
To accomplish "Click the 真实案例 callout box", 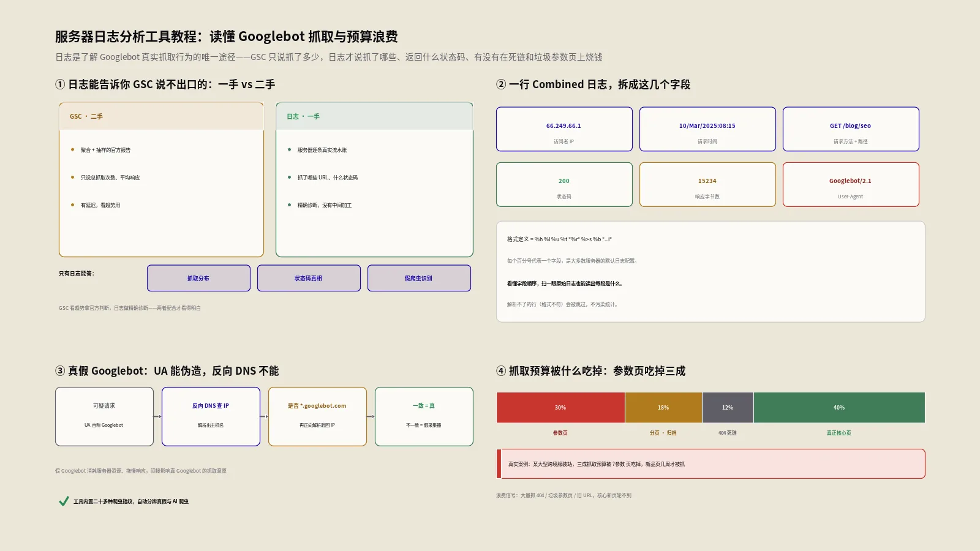I will (x=710, y=464).
